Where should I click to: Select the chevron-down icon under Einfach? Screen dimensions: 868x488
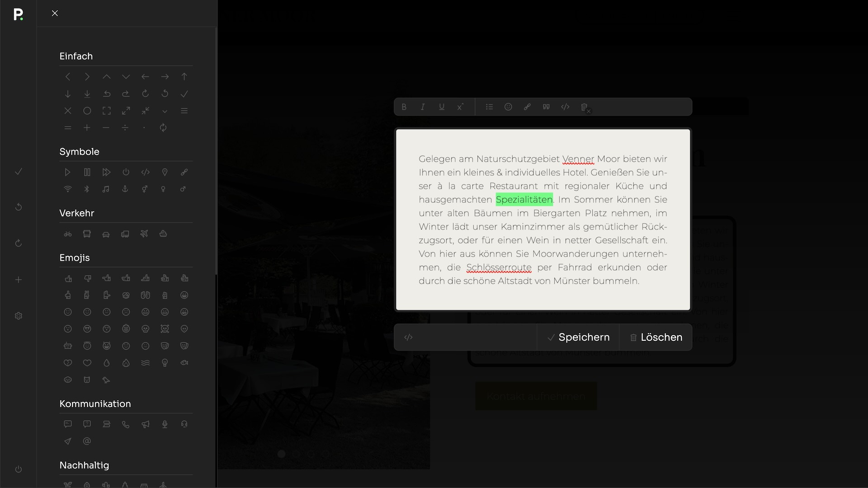click(x=126, y=77)
